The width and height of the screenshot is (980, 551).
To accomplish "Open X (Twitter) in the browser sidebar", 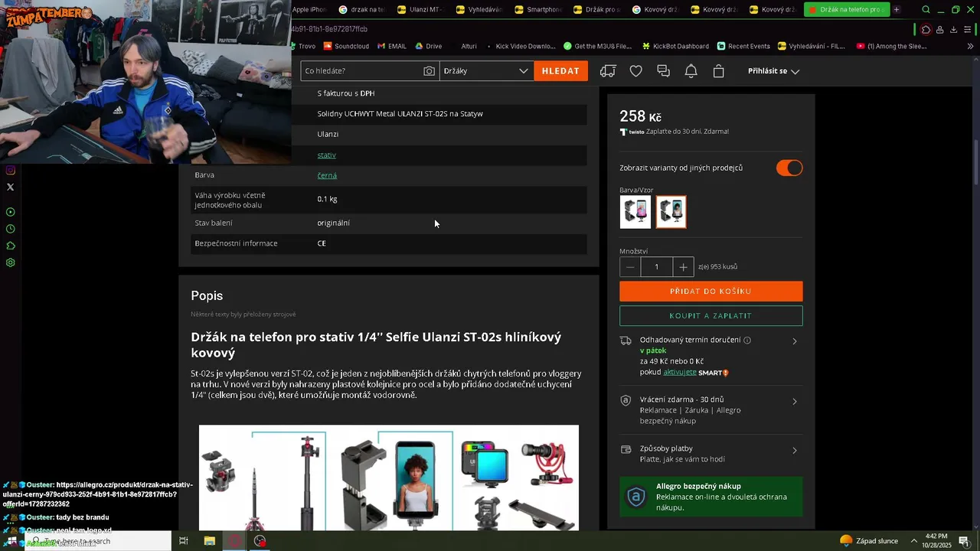I will [10, 187].
